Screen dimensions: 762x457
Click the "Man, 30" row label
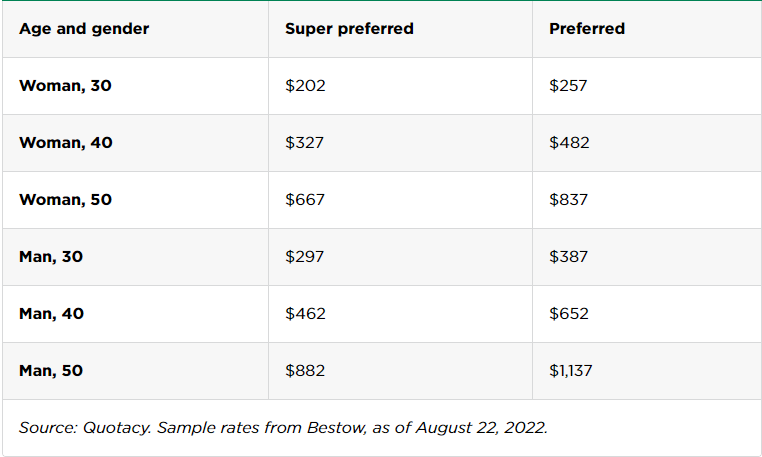click(x=51, y=257)
